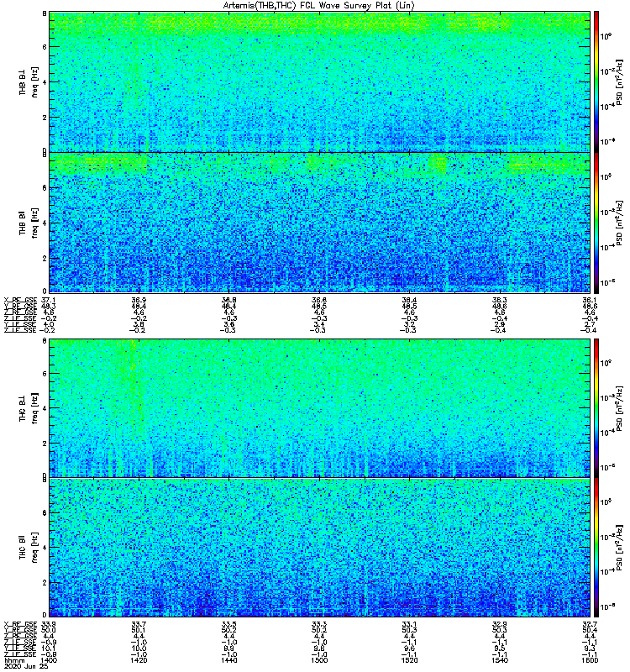Click the 36.1 THB X position value
Screen dimensions: 630x672
(x=591, y=300)
